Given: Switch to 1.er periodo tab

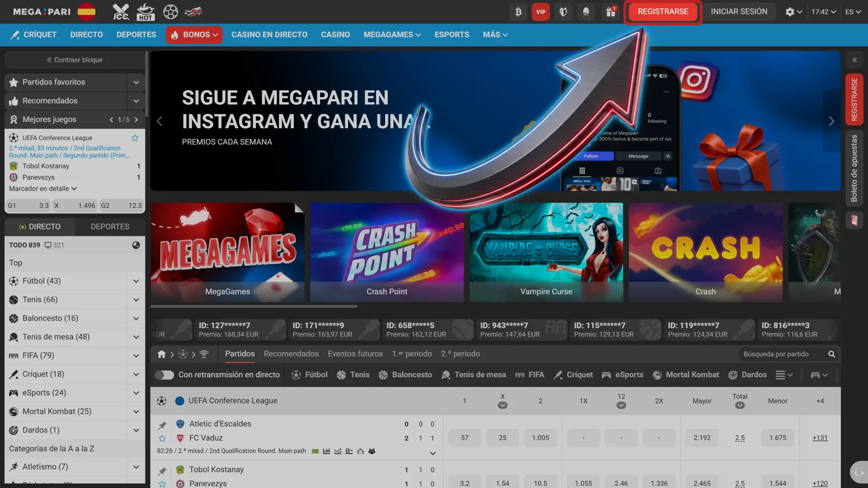Looking at the screenshot, I should click(x=411, y=354).
